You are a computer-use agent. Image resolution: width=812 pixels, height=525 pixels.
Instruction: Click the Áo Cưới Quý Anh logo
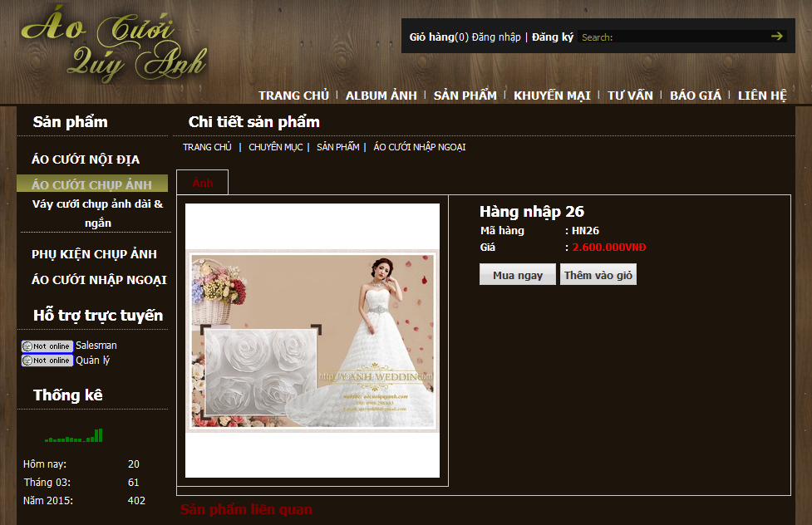point(113,50)
